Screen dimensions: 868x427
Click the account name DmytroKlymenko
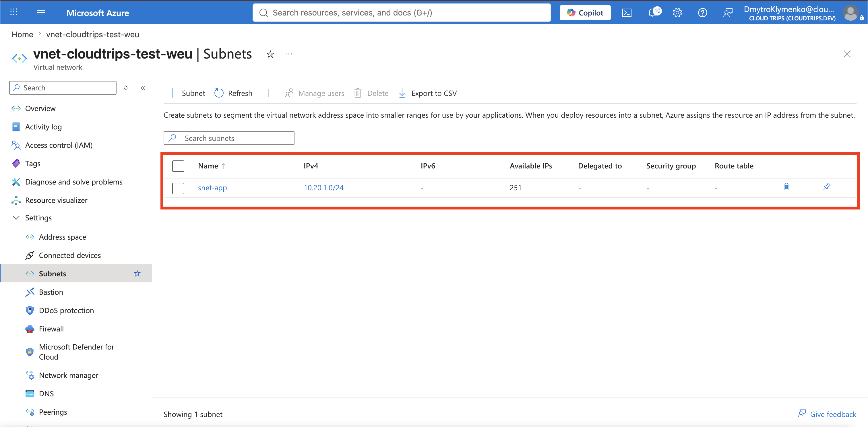click(789, 9)
